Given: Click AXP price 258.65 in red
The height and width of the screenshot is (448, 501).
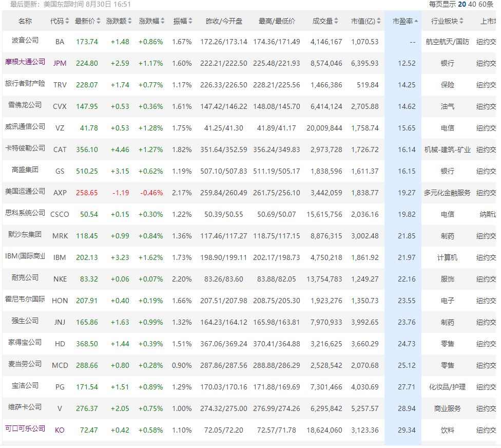Looking at the screenshot, I should pyautogui.click(x=87, y=193).
